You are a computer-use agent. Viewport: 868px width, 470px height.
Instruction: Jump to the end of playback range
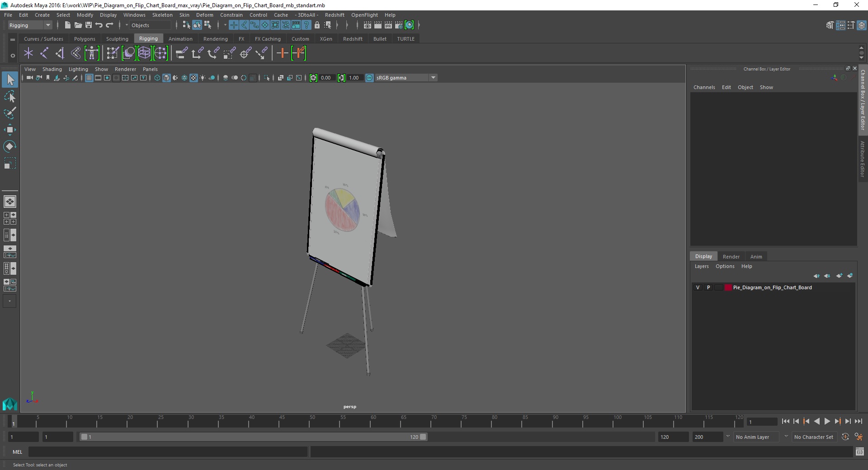(858, 421)
